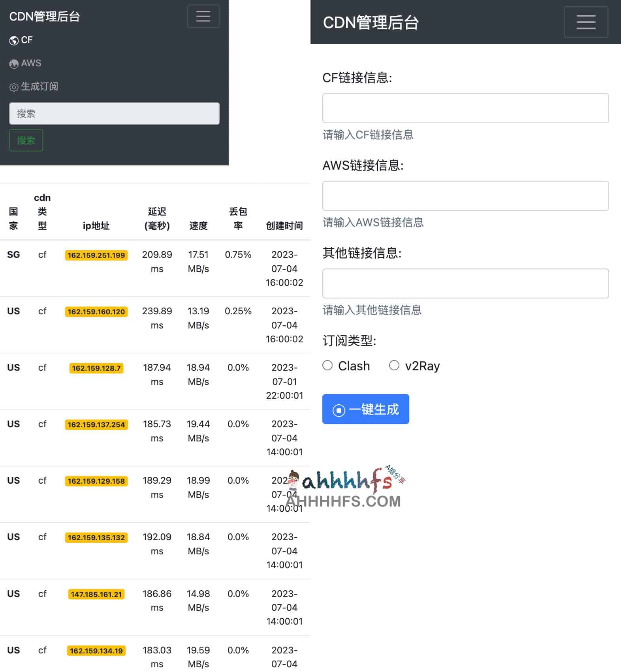Click IP badge 162.159.251.199
Image resolution: width=621 pixels, height=672 pixels.
[96, 255]
